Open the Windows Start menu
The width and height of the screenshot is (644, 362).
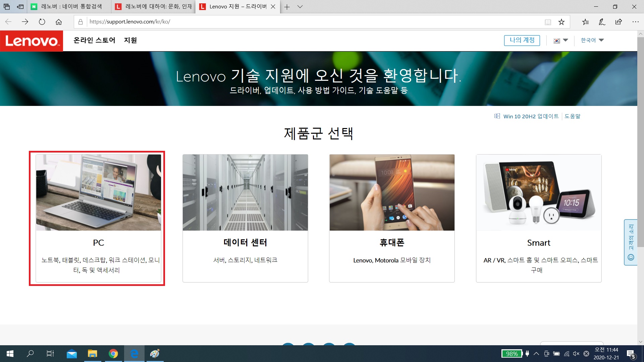point(10,354)
